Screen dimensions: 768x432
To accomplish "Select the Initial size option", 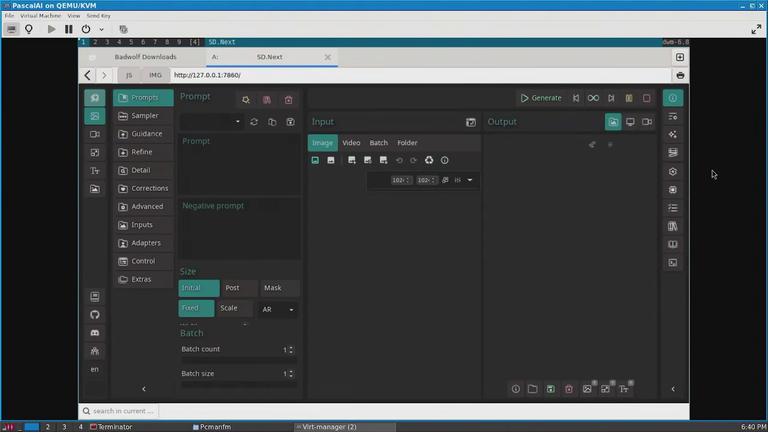I will [x=199, y=288].
